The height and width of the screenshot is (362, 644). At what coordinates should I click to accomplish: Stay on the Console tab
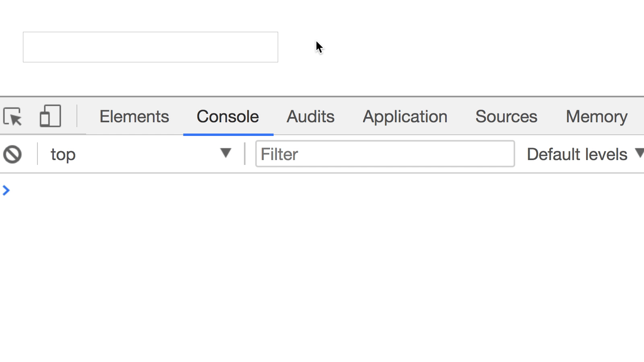tap(227, 117)
